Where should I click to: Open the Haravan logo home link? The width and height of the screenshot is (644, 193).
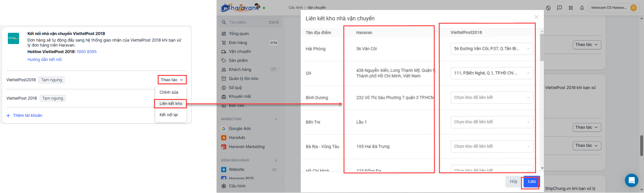[x=240, y=7]
